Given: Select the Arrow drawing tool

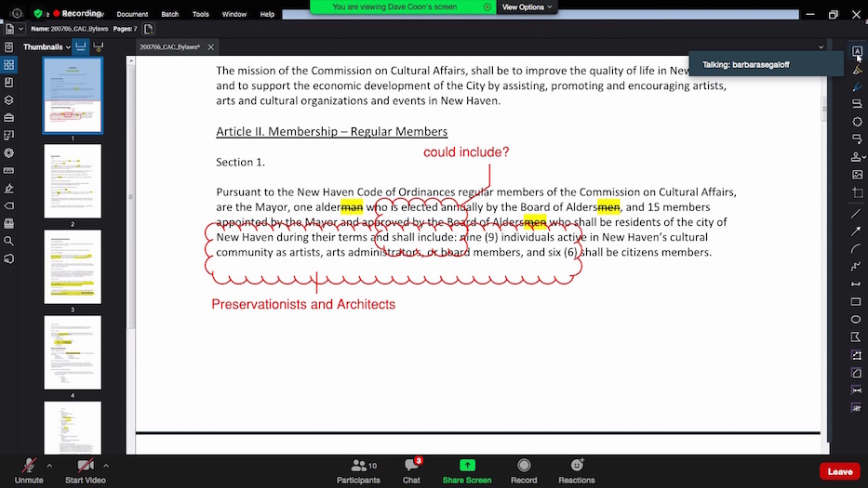Looking at the screenshot, I should pos(856,231).
